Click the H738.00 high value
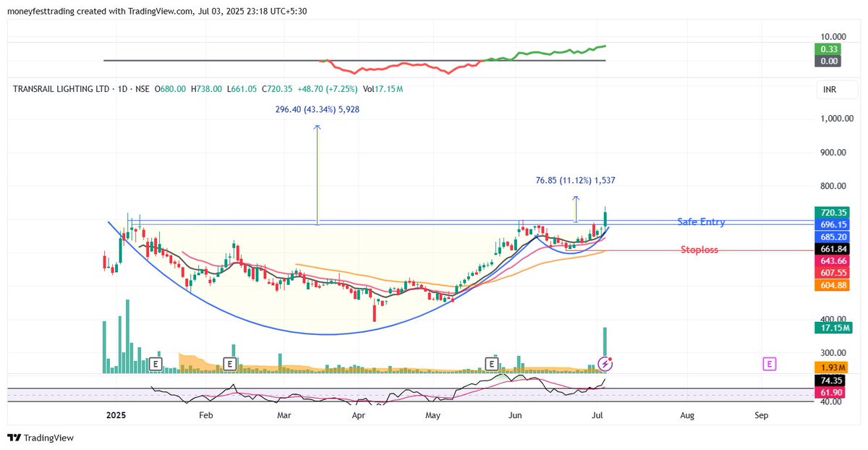 (207, 89)
